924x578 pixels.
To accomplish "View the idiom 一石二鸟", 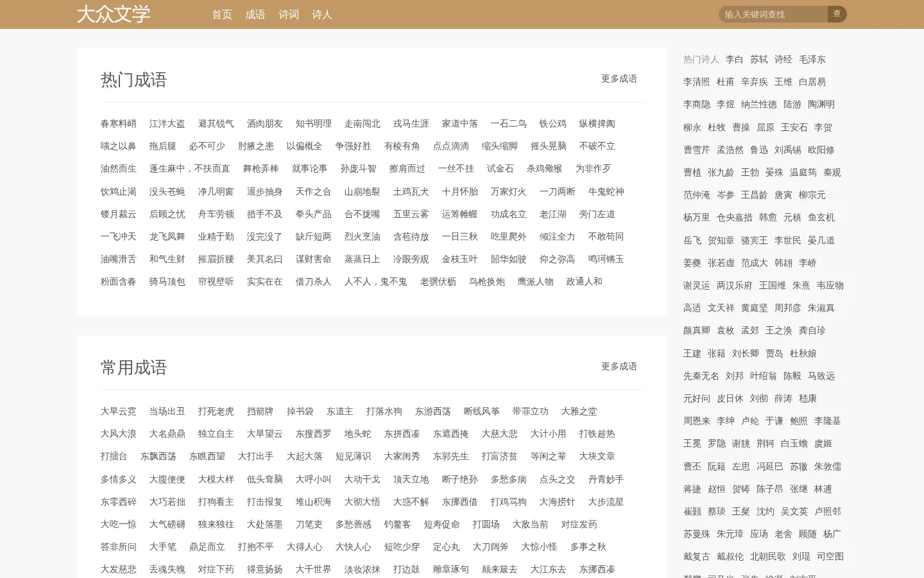I will coord(509,123).
